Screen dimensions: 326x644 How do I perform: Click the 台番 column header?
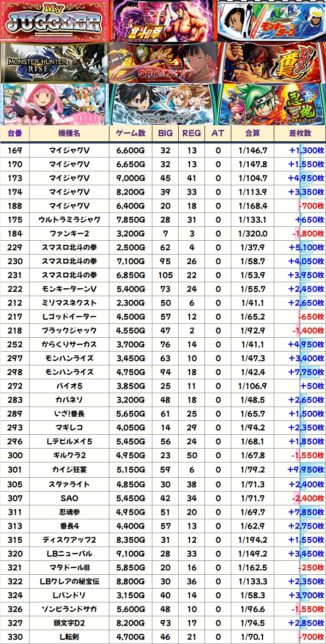tap(15, 134)
